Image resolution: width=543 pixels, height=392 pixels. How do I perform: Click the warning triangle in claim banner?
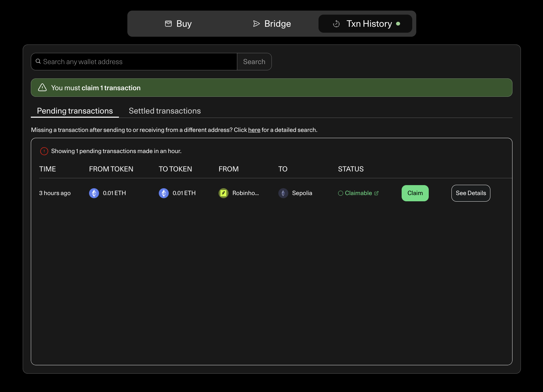[42, 88]
